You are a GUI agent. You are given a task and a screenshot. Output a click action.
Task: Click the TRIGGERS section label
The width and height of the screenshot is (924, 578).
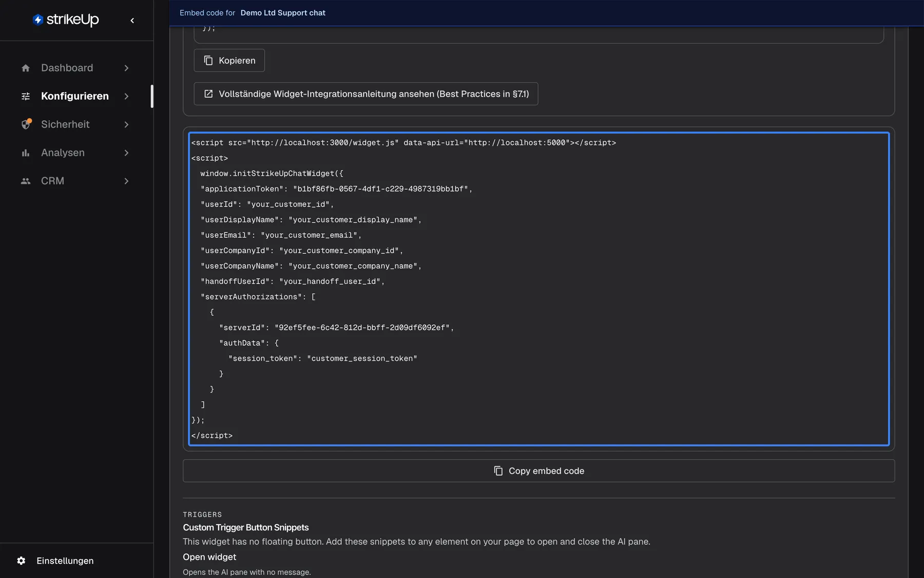pos(202,514)
